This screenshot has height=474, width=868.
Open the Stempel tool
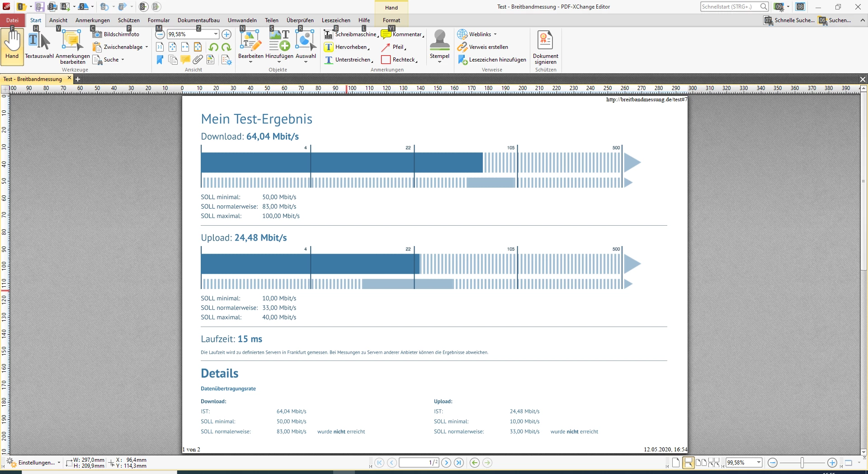click(439, 45)
